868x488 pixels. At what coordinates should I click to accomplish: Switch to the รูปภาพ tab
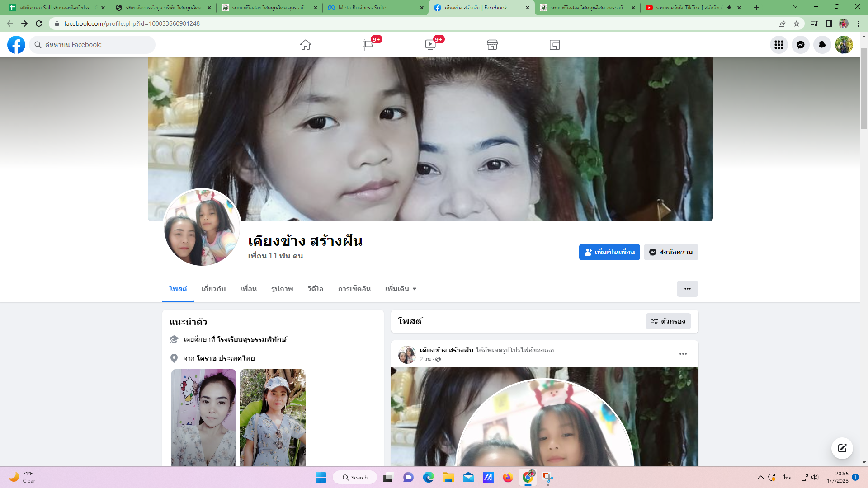click(x=282, y=289)
